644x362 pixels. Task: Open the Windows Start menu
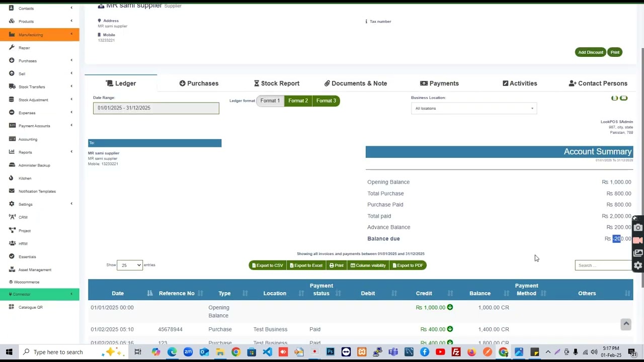9,352
